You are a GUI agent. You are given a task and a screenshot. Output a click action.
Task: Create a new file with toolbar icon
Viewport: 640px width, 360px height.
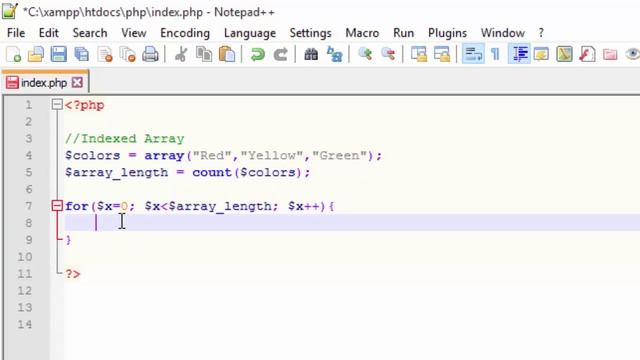[x=13, y=54]
